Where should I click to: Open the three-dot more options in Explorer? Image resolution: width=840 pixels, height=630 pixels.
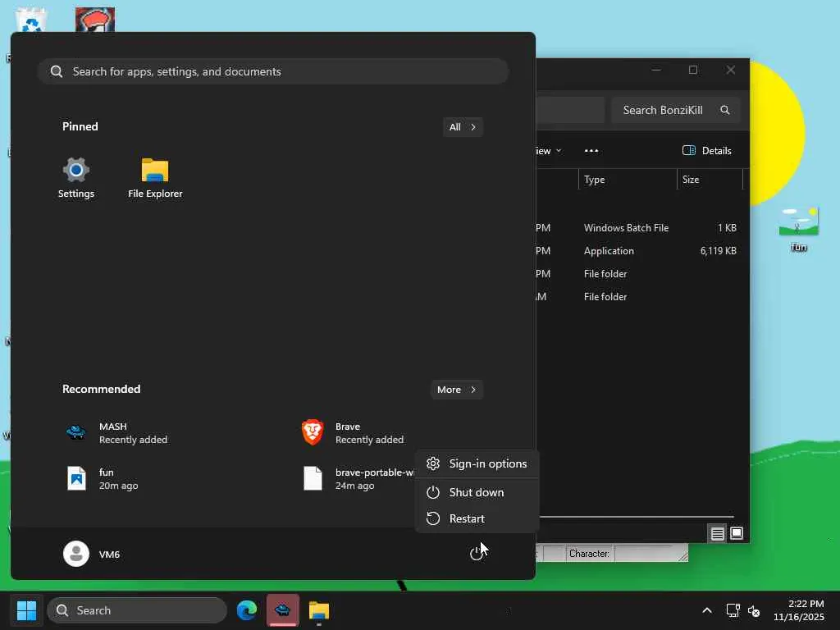pyautogui.click(x=591, y=151)
